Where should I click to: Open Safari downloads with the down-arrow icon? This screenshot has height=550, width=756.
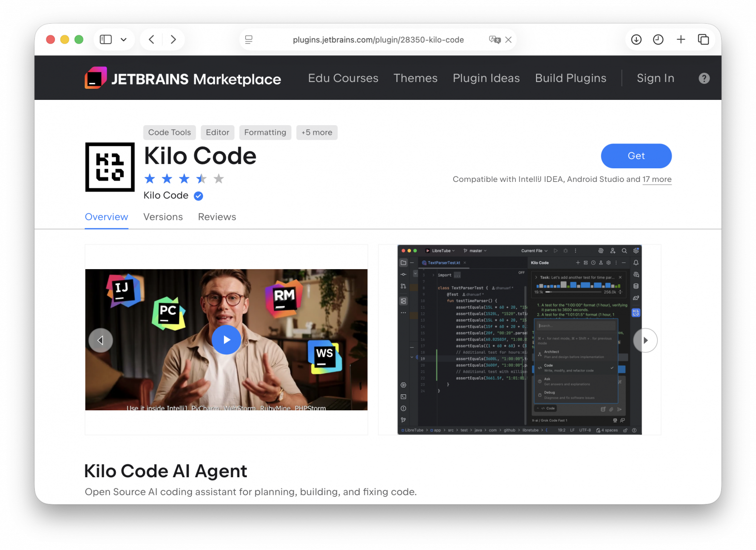coord(636,39)
